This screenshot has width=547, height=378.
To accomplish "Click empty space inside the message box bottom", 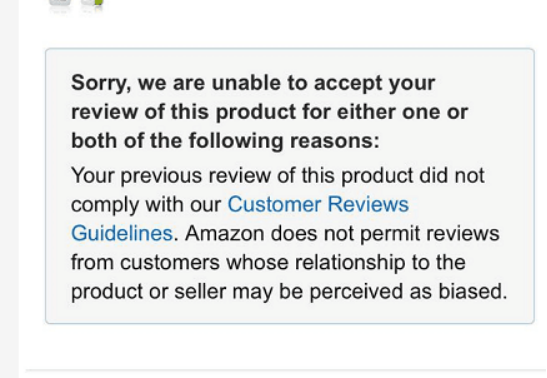I will coord(290,313).
